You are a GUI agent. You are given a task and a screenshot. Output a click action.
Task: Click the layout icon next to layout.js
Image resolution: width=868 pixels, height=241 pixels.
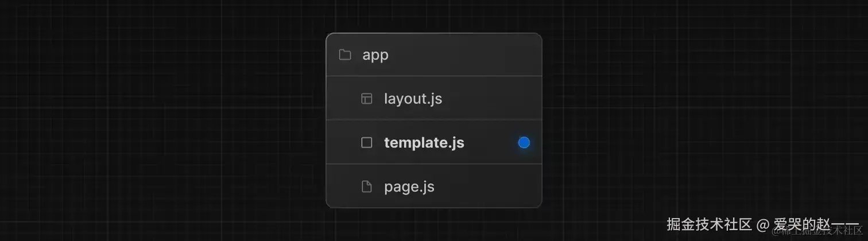point(366,99)
